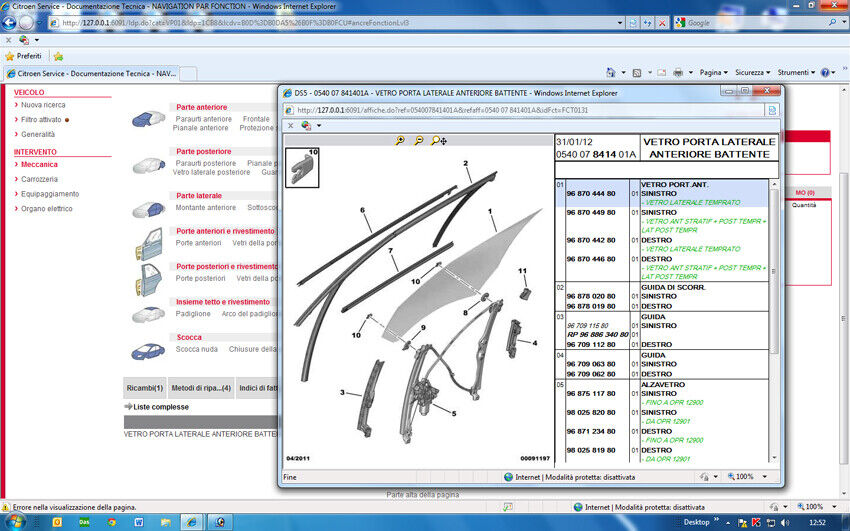Click the part 10 detail thumbnail
Screen dimensions: 850x531
(302, 167)
